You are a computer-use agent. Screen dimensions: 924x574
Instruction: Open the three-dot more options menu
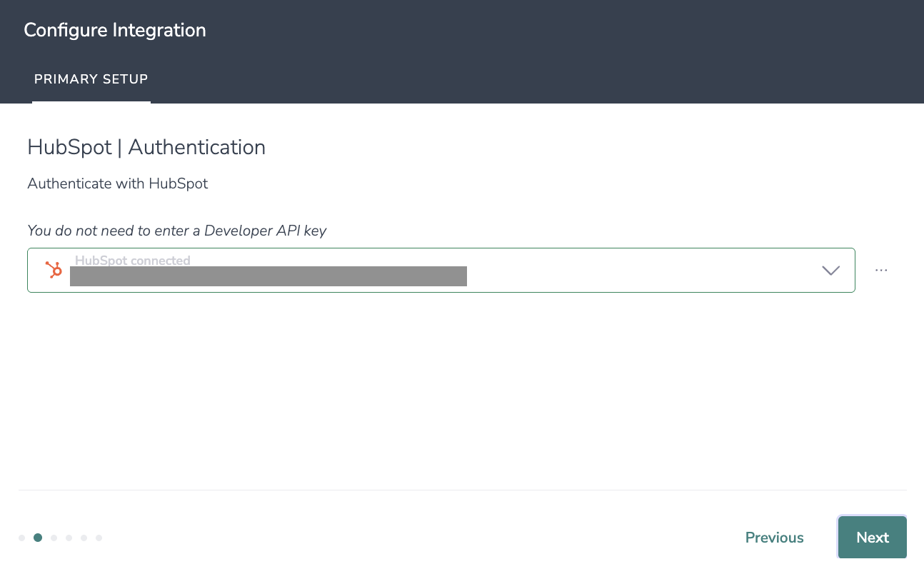pos(881,271)
